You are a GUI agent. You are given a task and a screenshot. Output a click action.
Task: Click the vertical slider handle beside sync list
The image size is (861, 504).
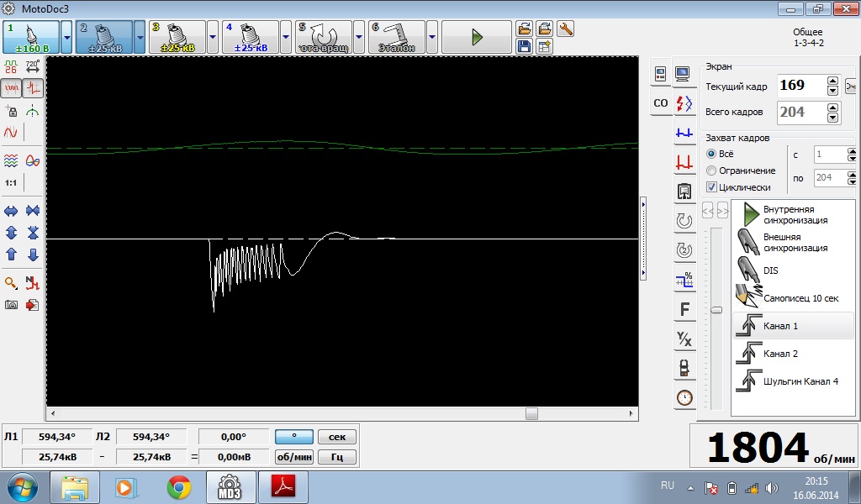click(716, 309)
